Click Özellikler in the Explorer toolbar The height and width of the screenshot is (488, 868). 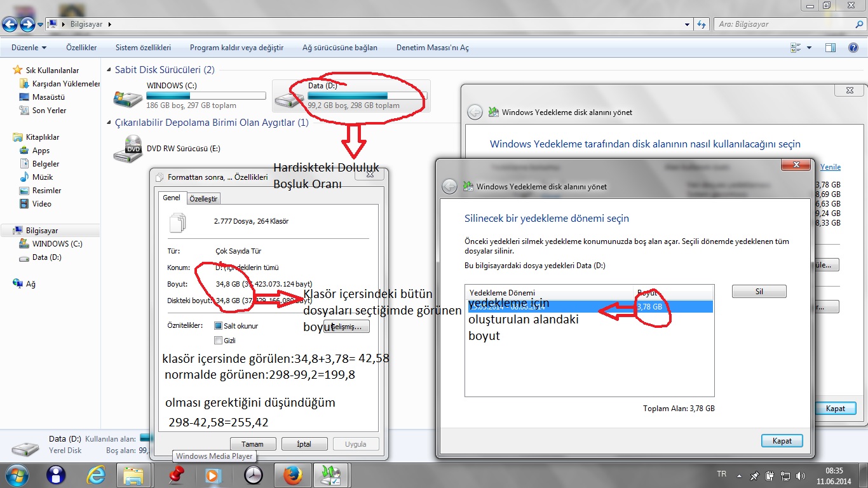coord(81,48)
